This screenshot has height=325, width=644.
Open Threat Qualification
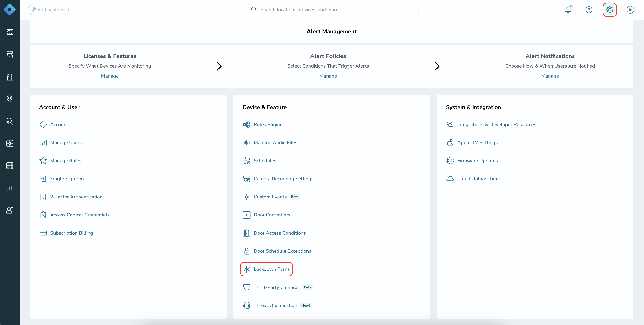click(275, 305)
